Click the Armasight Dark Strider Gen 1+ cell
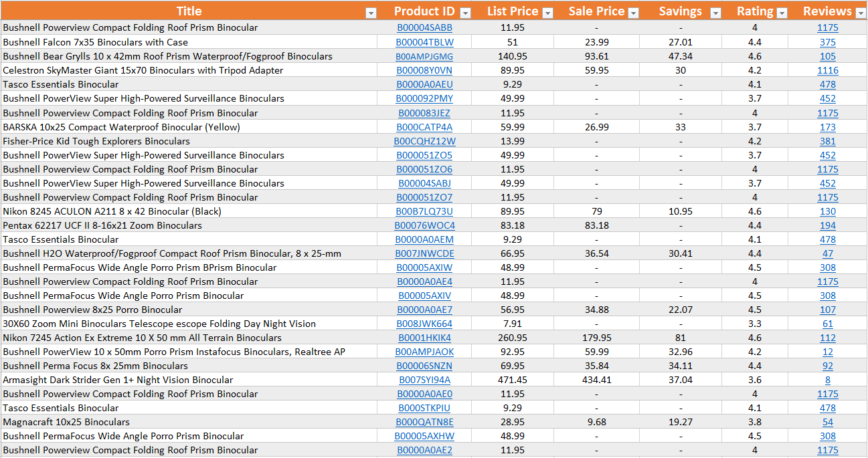868x458 pixels. tap(190, 380)
